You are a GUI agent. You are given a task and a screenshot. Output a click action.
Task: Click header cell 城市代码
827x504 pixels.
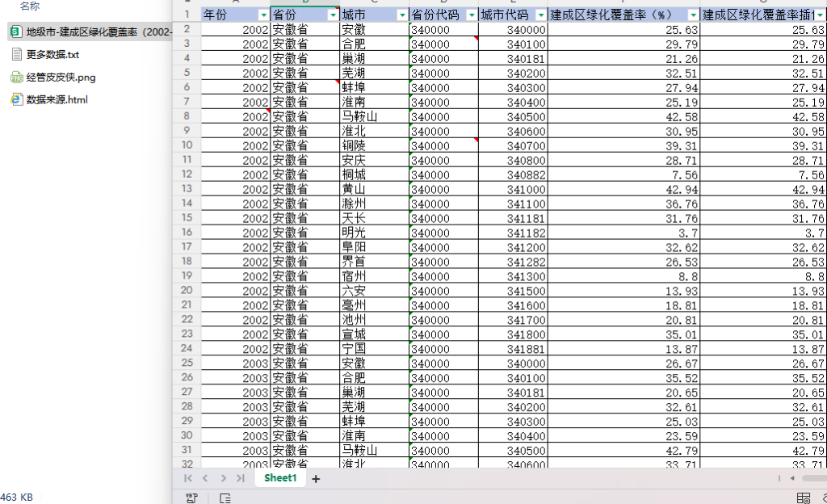coord(513,15)
